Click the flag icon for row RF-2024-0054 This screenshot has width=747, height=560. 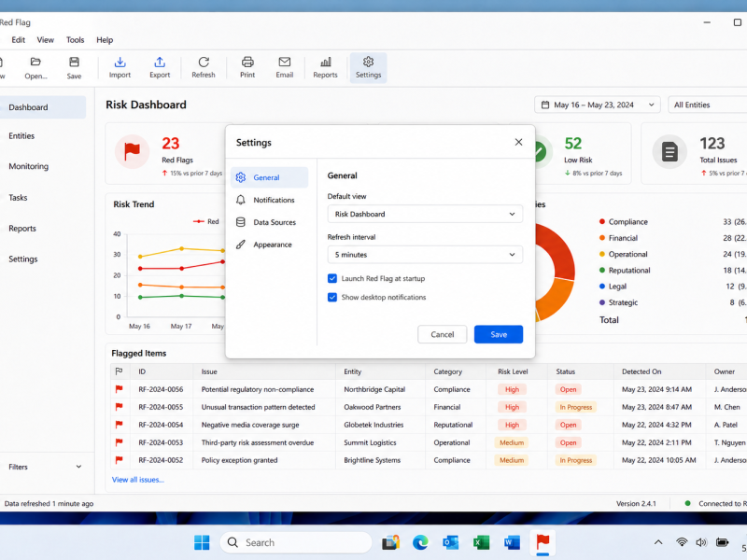pyautogui.click(x=120, y=425)
